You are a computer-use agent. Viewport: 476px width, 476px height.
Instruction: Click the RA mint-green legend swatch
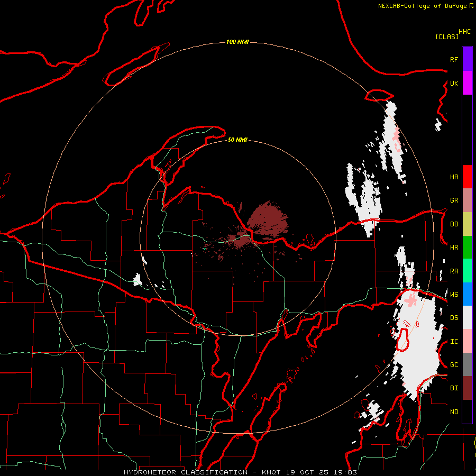tap(467, 271)
